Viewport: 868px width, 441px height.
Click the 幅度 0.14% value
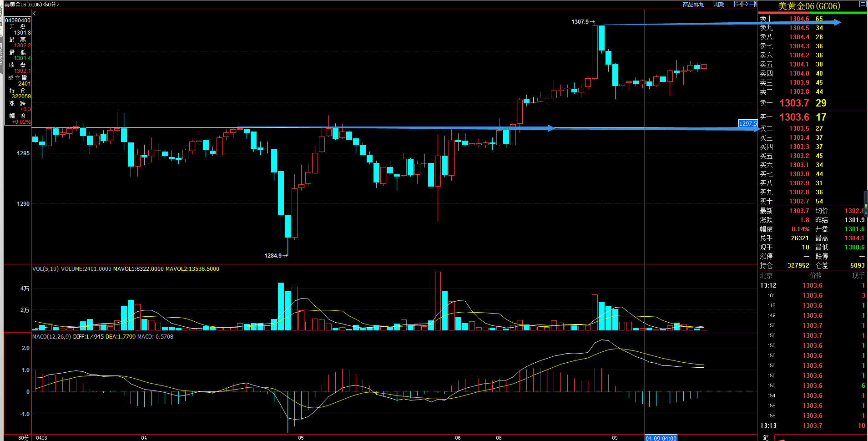tap(800, 229)
